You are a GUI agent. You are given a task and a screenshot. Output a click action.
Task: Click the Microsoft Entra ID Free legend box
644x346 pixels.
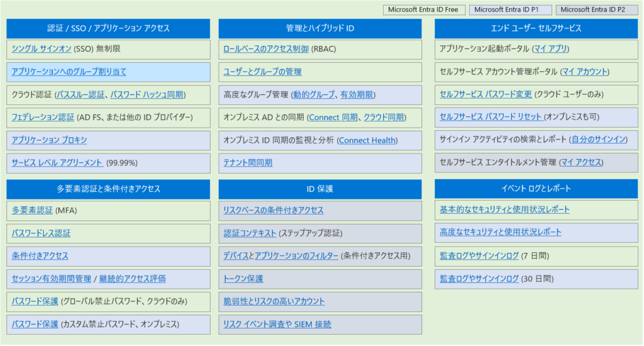click(x=424, y=9)
